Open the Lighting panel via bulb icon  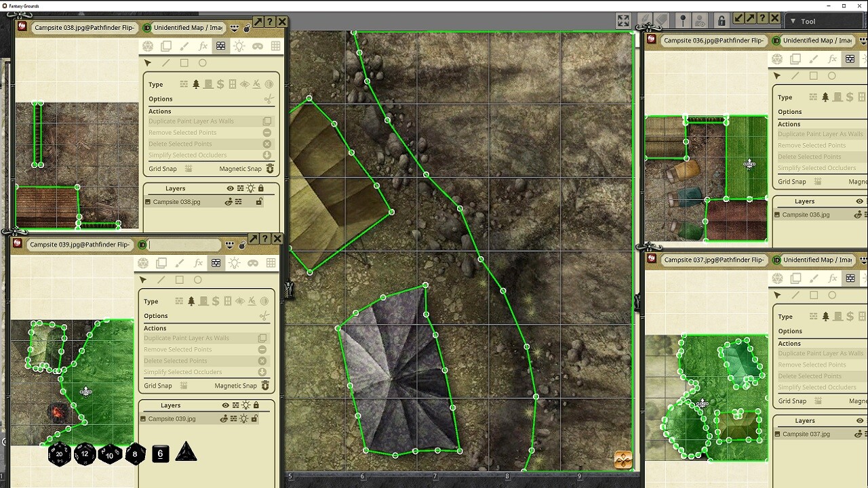[238, 45]
